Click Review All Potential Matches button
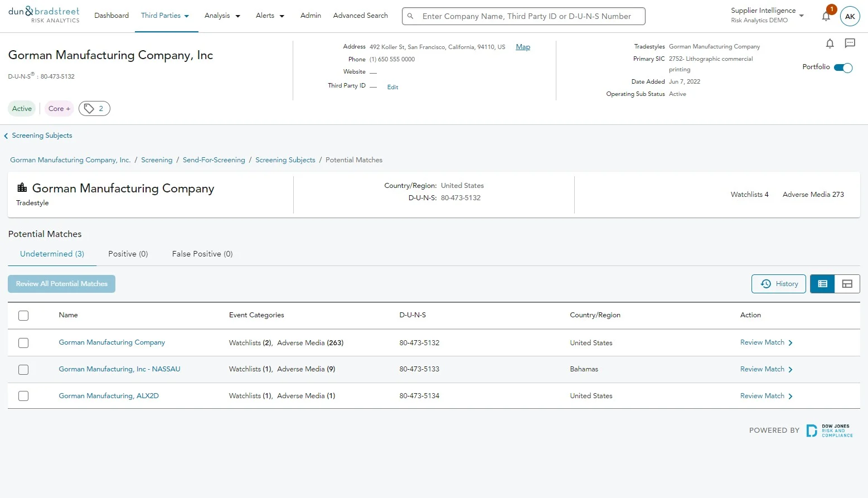This screenshot has height=498, width=868. pos(61,284)
